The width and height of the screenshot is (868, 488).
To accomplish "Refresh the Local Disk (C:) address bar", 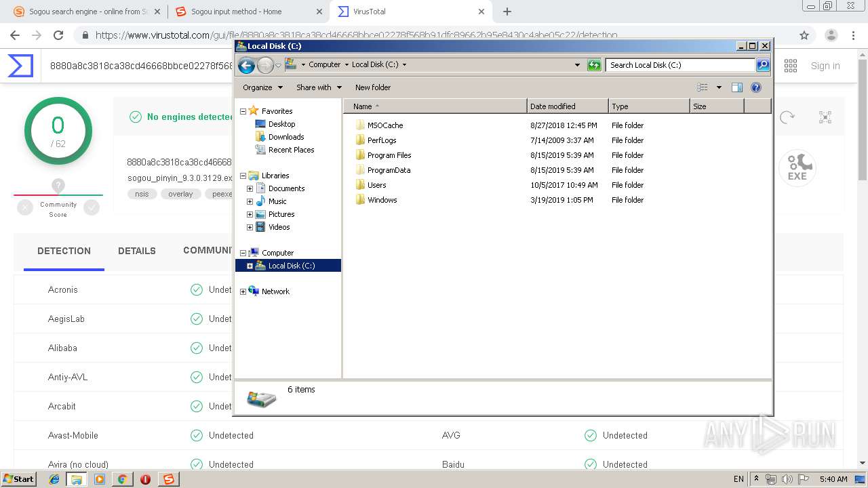I will (x=594, y=65).
